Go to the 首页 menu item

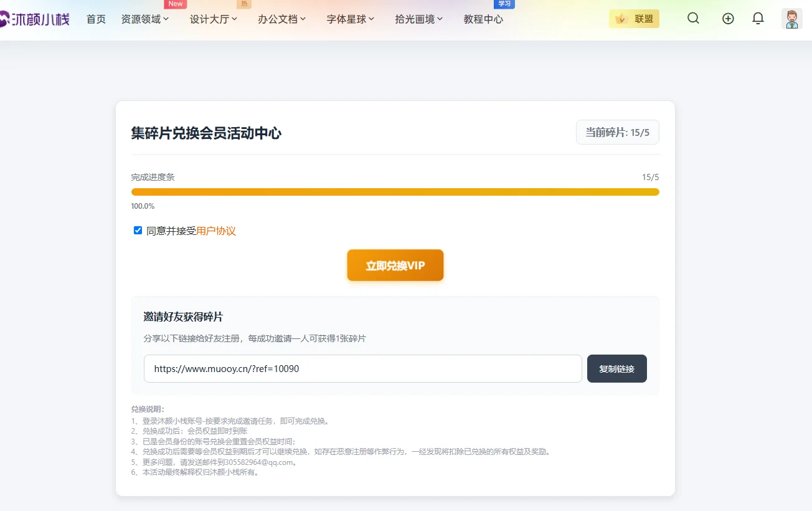coord(96,19)
